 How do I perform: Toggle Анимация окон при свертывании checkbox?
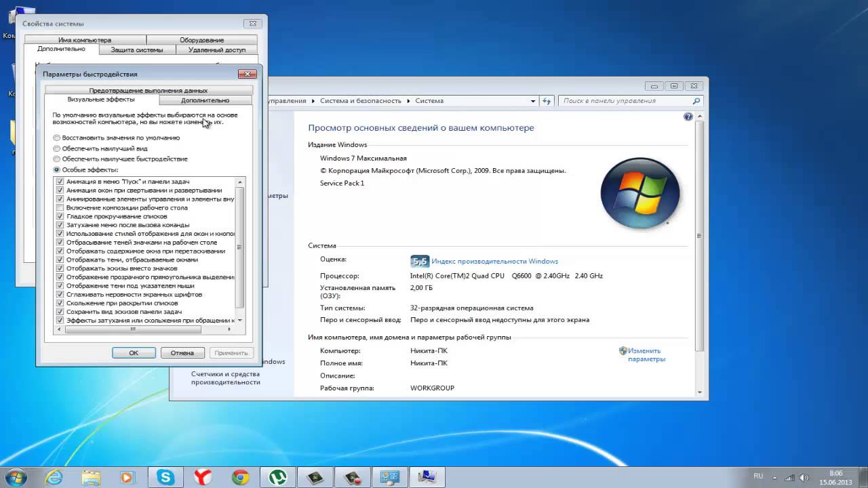click(x=60, y=190)
